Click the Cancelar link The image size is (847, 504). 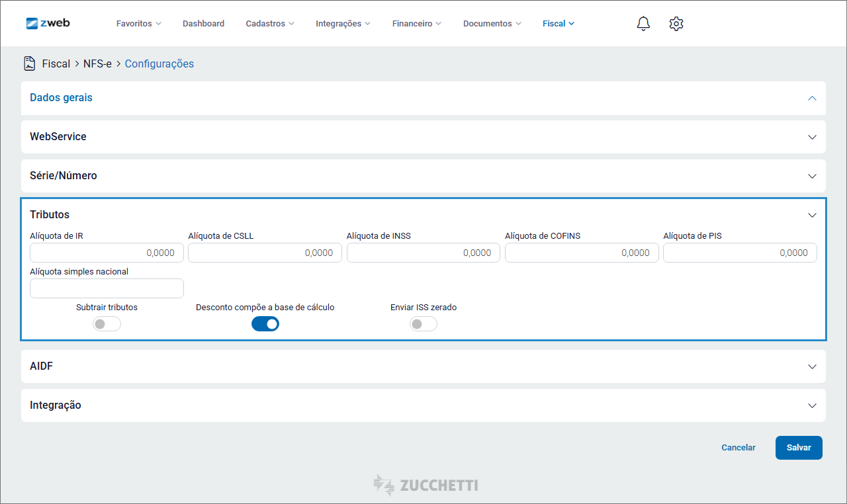click(x=738, y=448)
